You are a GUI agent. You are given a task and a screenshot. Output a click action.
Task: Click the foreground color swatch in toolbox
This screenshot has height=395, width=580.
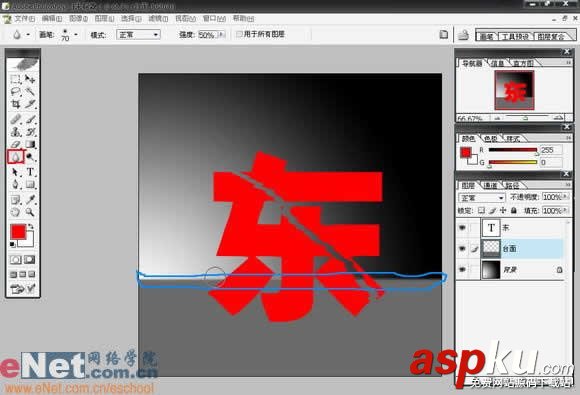[18, 232]
